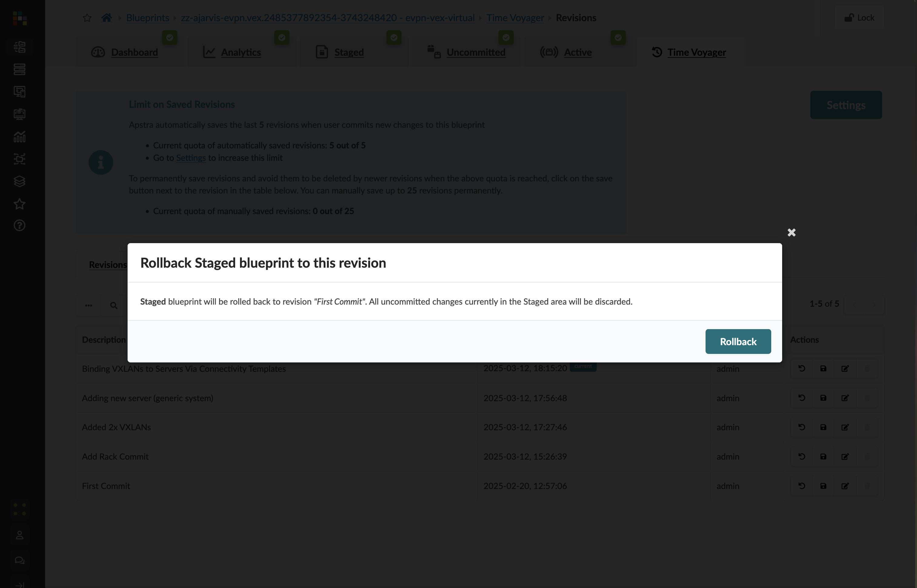
Task: Toggle the favorite star in breadcrumb
Action: [x=87, y=18]
